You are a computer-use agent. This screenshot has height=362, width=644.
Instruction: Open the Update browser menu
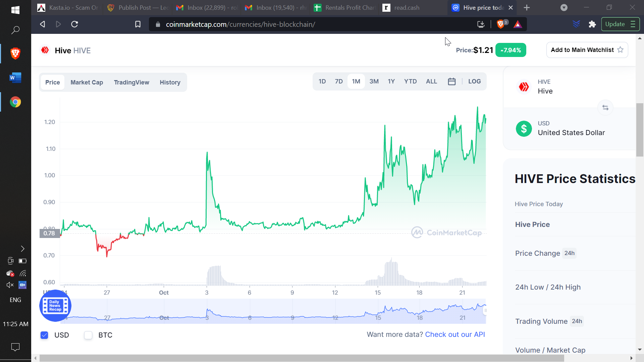click(620, 24)
